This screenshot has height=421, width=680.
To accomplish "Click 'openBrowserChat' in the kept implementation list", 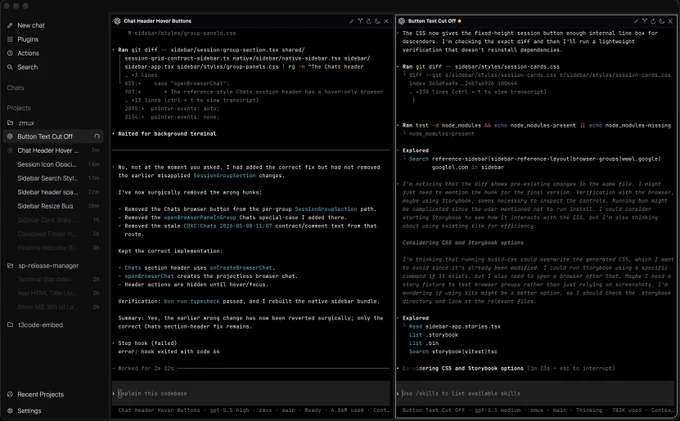I will tap(149, 276).
